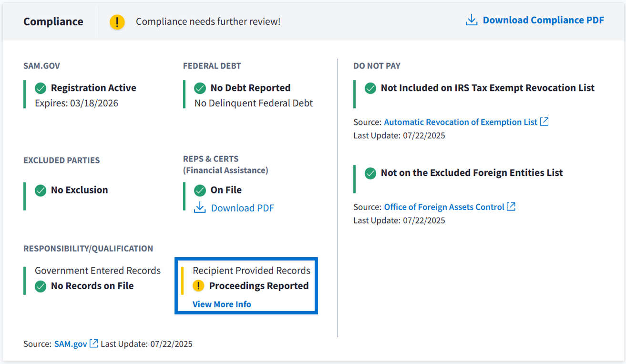The width and height of the screenshot is (626, 364).
Task: Open View More Info for proceedings
Action: 222,304
